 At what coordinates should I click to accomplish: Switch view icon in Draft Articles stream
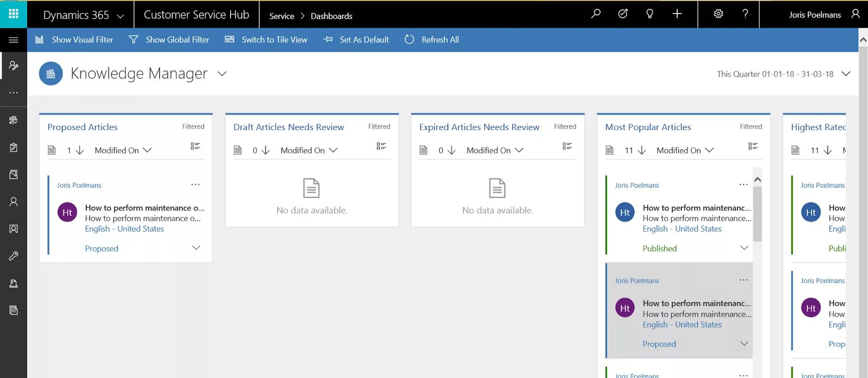pos(381,146)
